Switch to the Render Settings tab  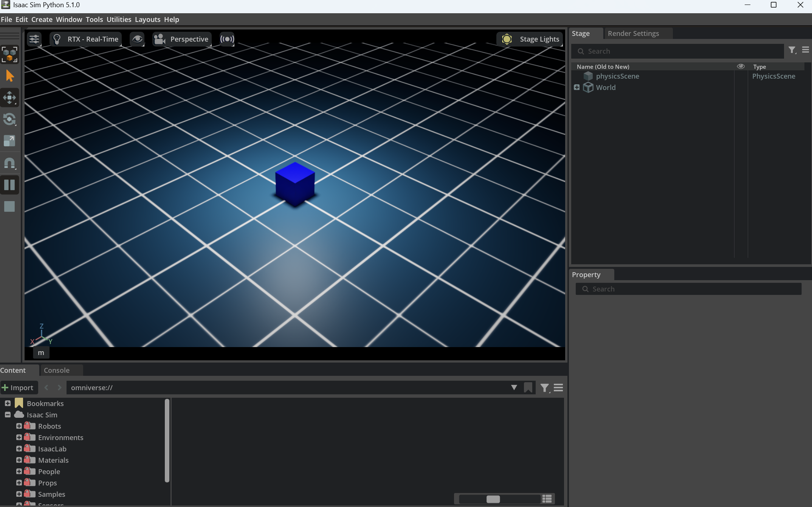coord(633,33)
